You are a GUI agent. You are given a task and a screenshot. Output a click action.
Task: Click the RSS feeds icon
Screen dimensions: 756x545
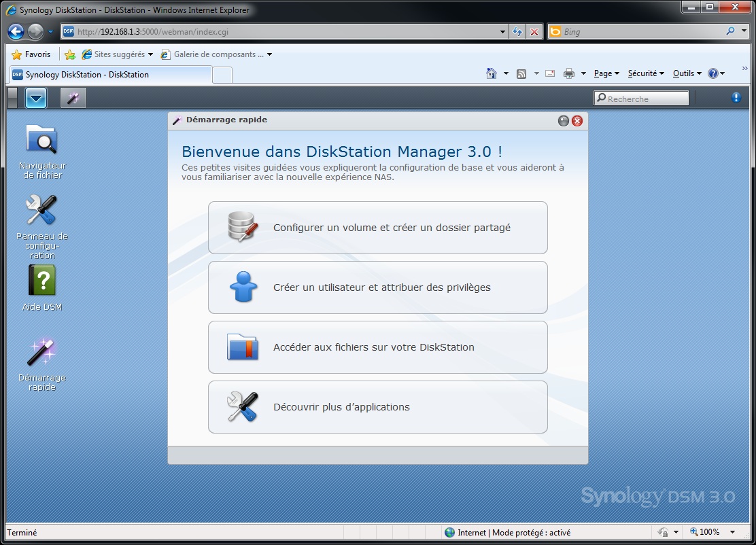tap(521, 73)
